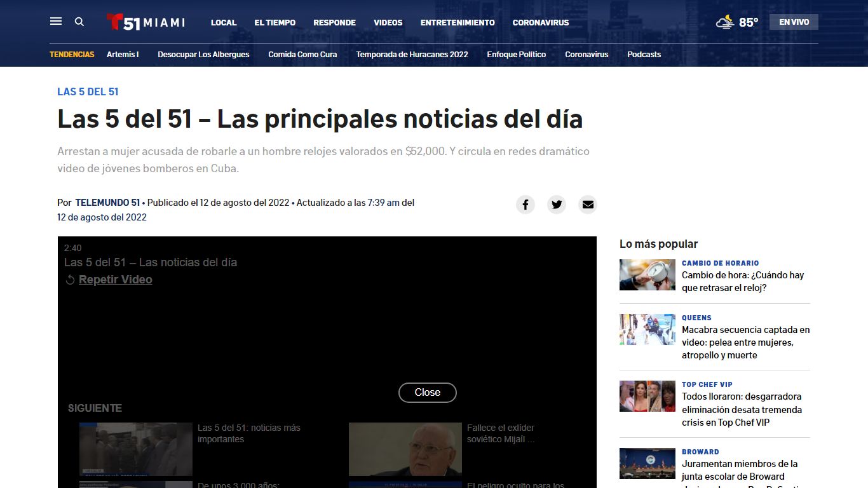Image resolution: width=868 pixels, height=488 pixels.
Task: Open the hamburger menu icon
Action: coord(56,22)
